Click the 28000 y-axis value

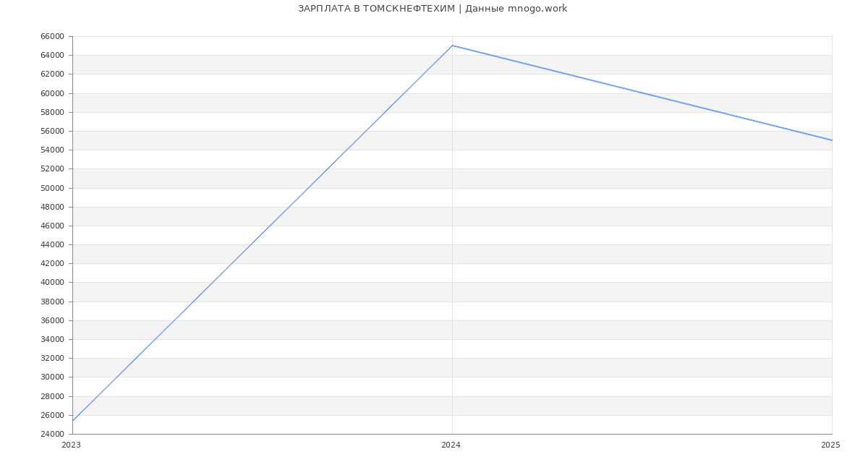click(x=52, y=396)
